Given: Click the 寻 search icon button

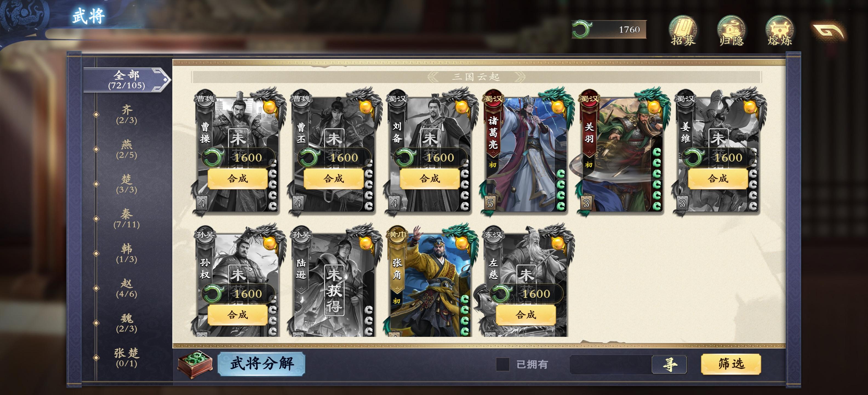Looking at the screenshot, I should click(670, 365).
